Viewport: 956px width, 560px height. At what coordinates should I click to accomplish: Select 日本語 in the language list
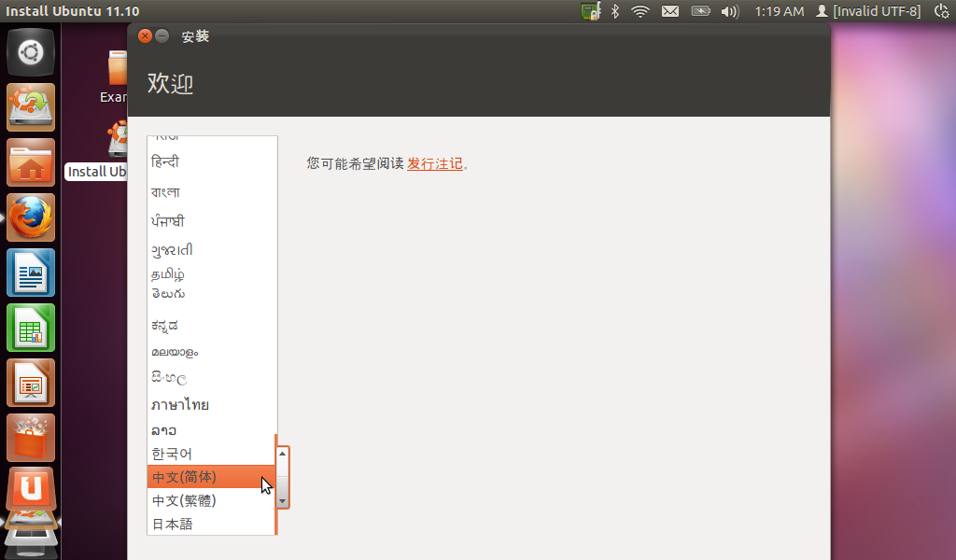click(211, 524)
